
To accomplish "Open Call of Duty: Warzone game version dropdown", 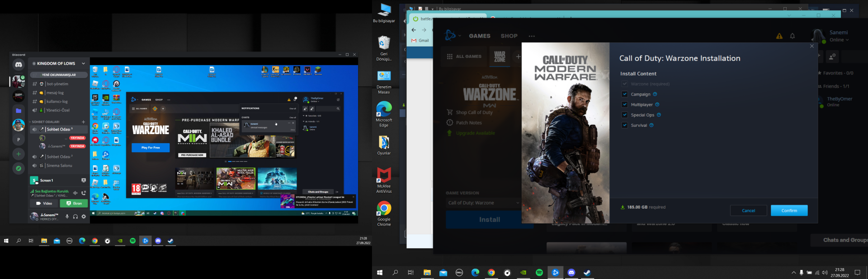I will (483, 203).
